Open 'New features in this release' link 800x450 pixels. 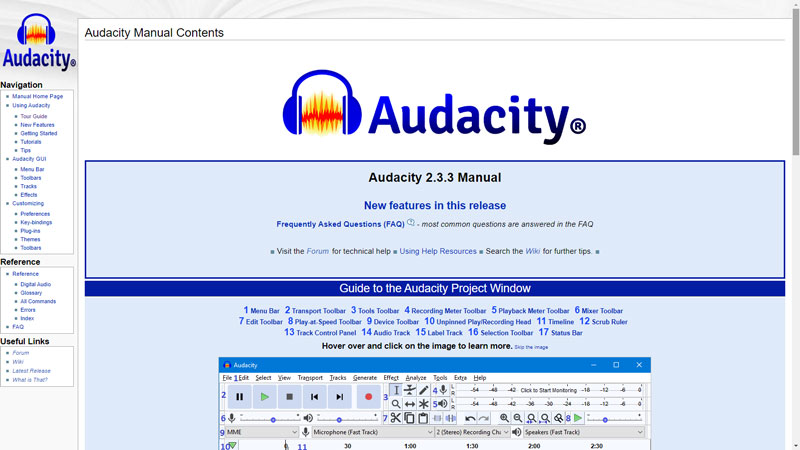(x=435, y=206)
